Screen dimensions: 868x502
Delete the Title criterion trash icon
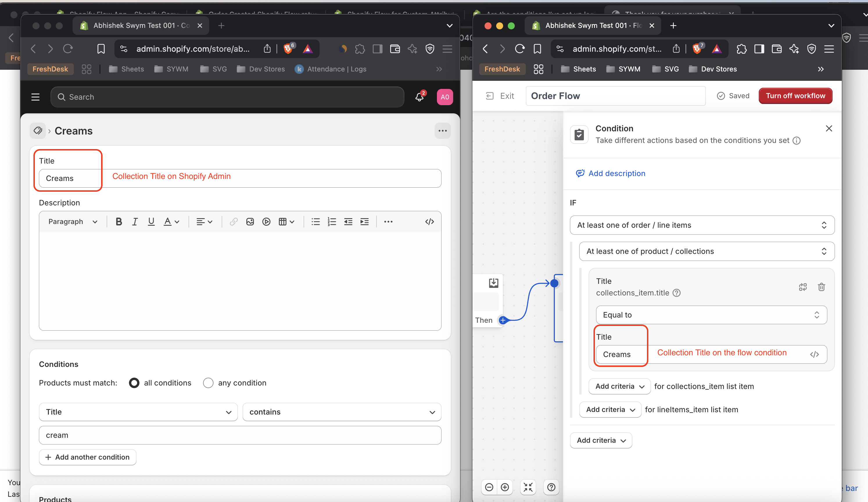(x=821, y=287)
